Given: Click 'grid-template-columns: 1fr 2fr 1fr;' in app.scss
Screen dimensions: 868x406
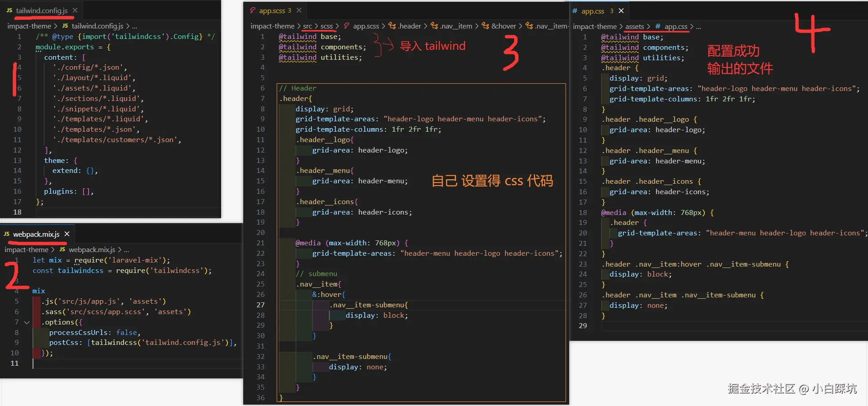Looking at the screenshot, I should coord(368,129).
